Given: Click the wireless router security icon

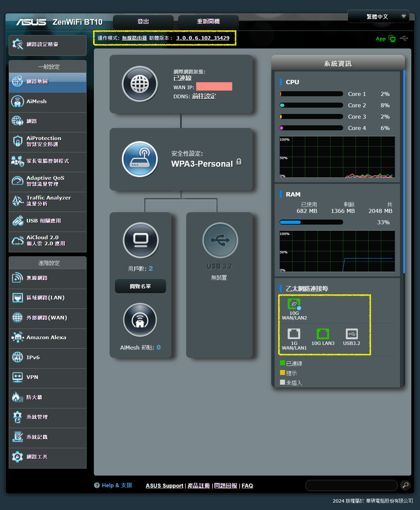Looking at the screenshot, I should pyautogui.click(x=140, y=159).
